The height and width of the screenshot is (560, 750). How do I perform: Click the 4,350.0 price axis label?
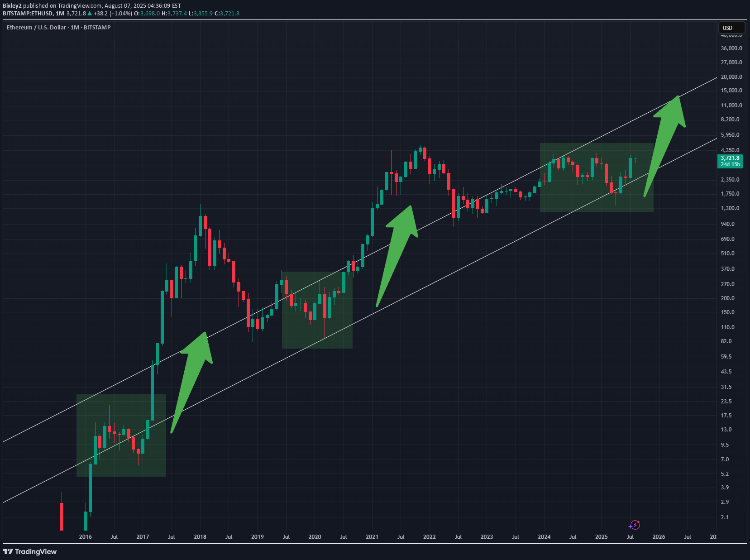[730, 150]
